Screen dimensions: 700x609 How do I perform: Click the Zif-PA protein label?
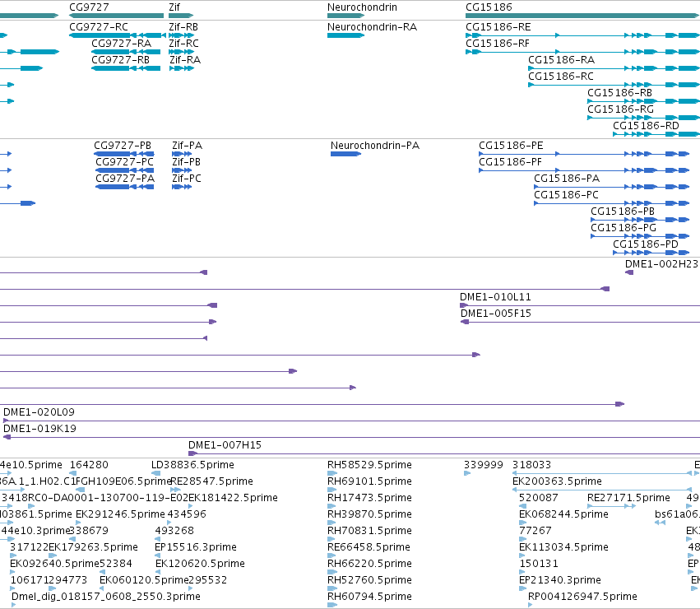click(187, 146)
